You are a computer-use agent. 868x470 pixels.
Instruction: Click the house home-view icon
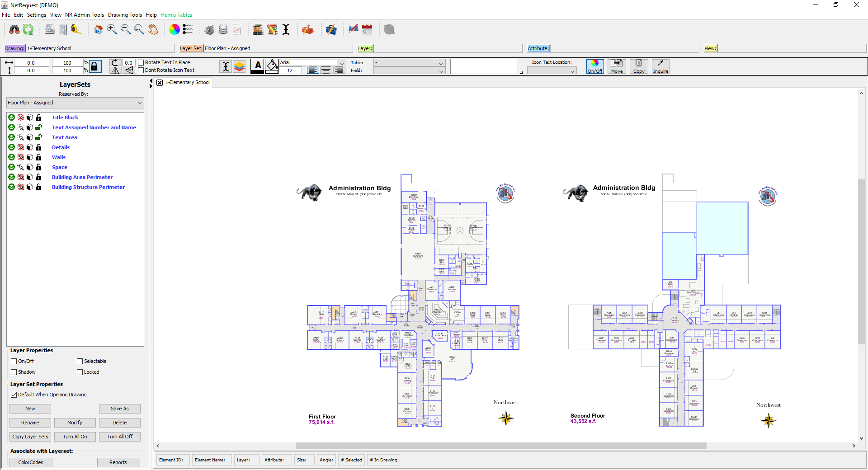tap(98, 30)
